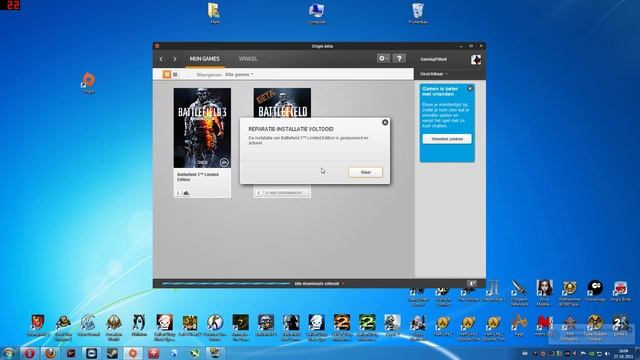
Task: Open the gear settings dropdown in Origin
Action: [x=383, y=58]
